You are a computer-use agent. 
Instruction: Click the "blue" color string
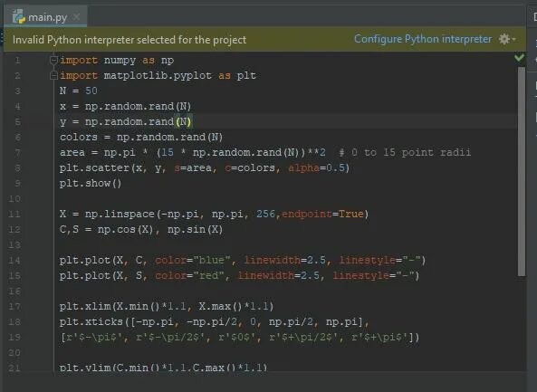212,260
